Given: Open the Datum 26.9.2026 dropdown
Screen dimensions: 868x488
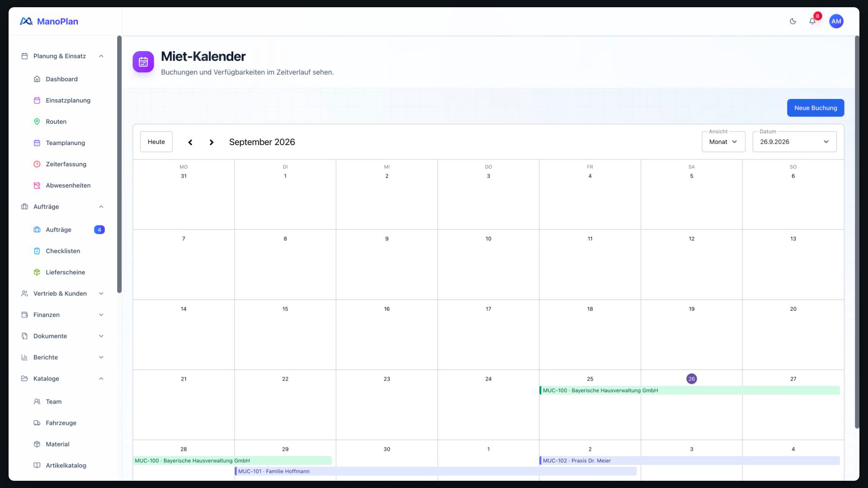Looking at the screenshot, I should click(794, 142).
